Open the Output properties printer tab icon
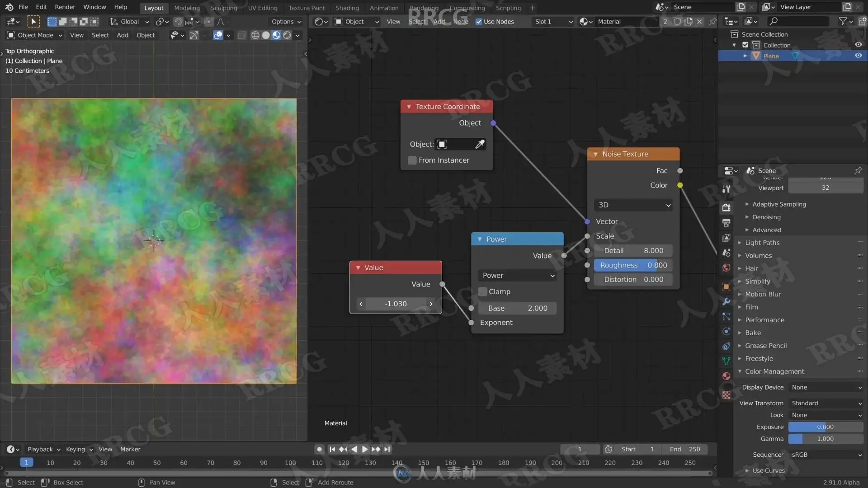Viewport: 868px width, 488px height. (726, 223)
